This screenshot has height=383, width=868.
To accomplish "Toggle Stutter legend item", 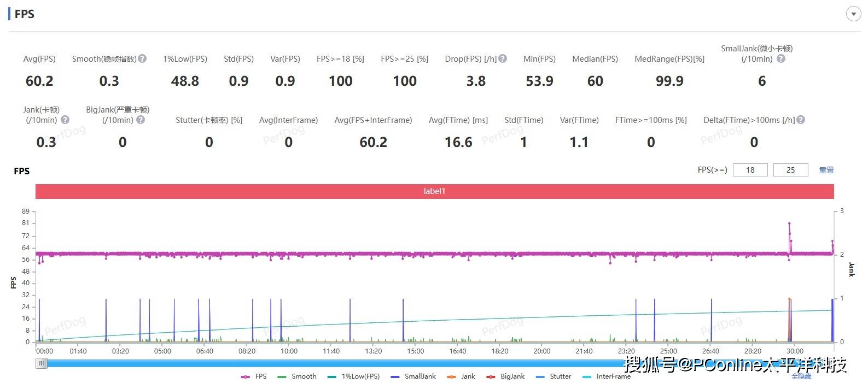I will 554,376.
